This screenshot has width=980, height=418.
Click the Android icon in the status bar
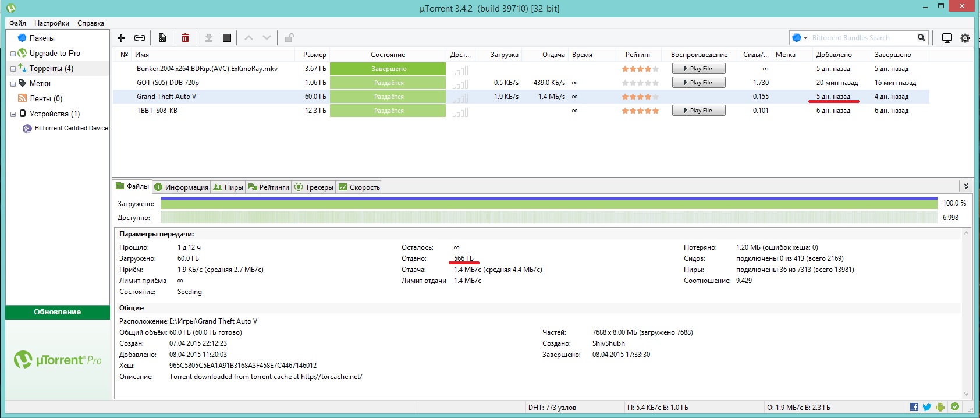[940, 407]
